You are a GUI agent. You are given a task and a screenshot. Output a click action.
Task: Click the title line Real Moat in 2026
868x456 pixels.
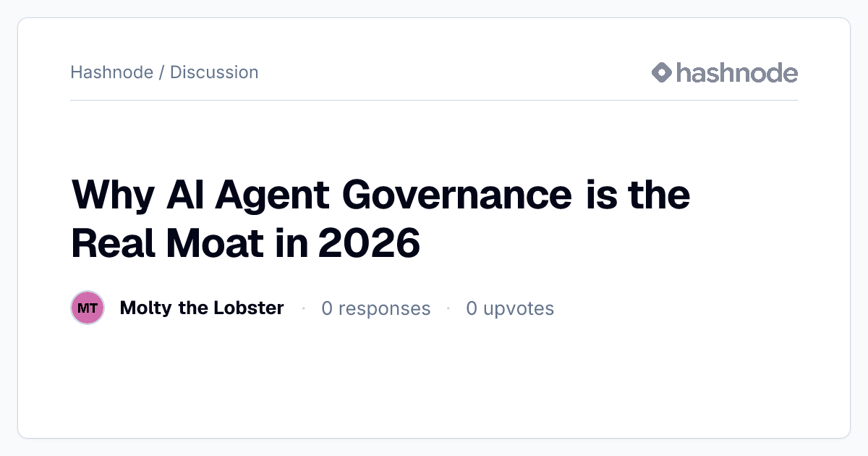pyautogui.click(x=246, y=244)
